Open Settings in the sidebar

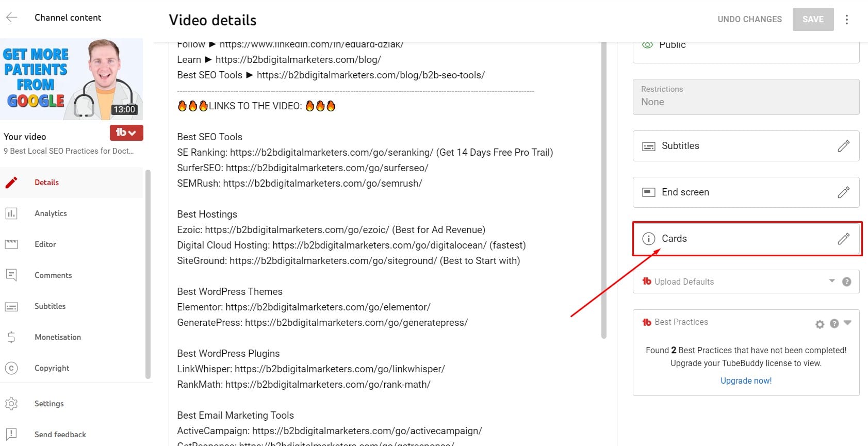coord(72,404)
